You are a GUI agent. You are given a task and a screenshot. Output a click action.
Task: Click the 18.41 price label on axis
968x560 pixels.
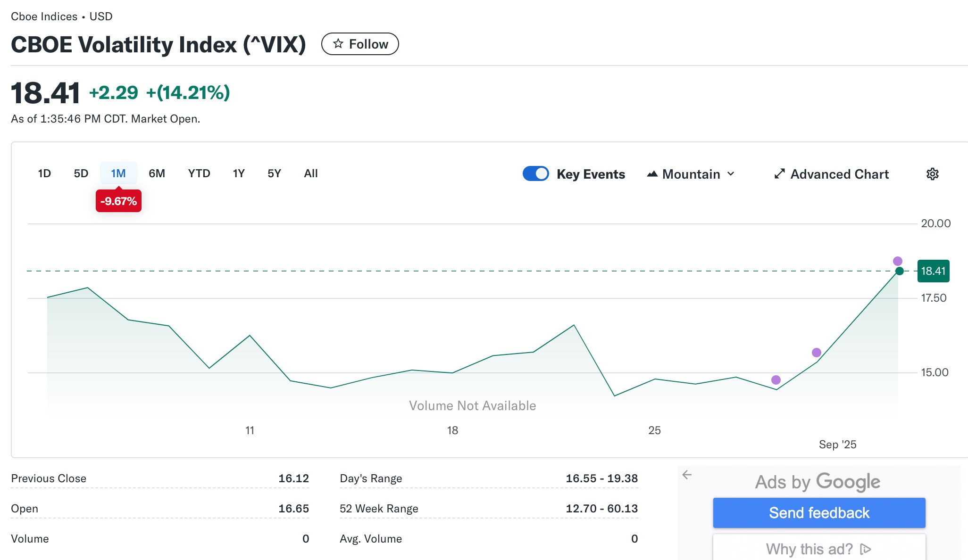click(933, 271)
